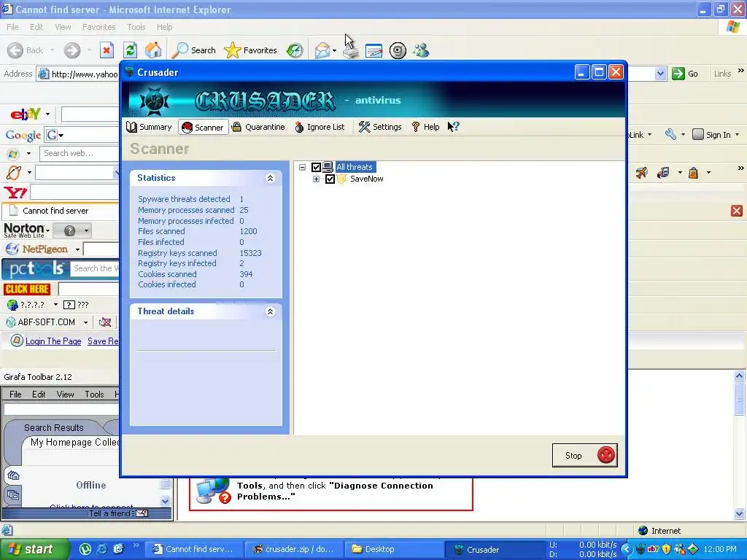
Task: Click the page vertical scrollbar up arrow
Action: click(739, 376)
